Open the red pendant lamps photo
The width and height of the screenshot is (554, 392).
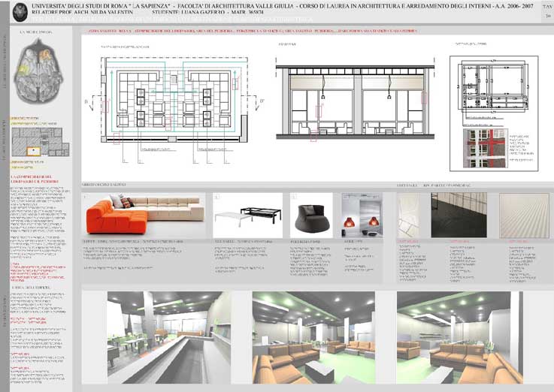(x=362, y=215)
